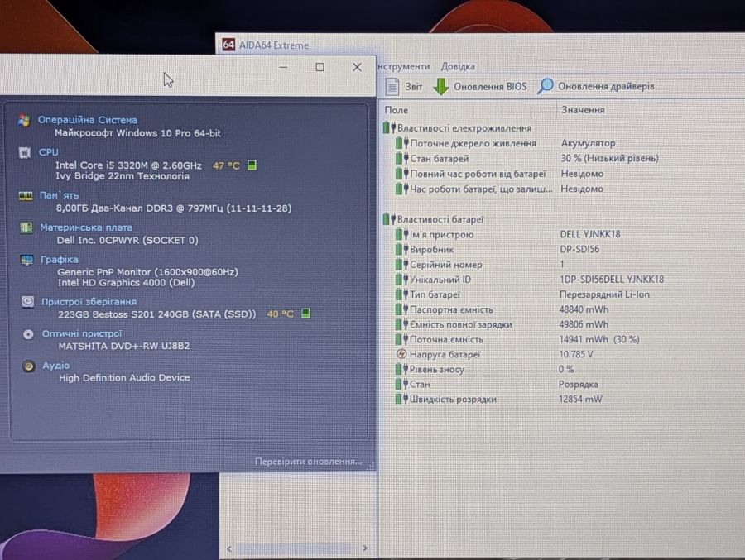This screenshot has width=745, height=560.
Task: Open the Інструменти menu in AIDA64
Action: click(404, 66)
